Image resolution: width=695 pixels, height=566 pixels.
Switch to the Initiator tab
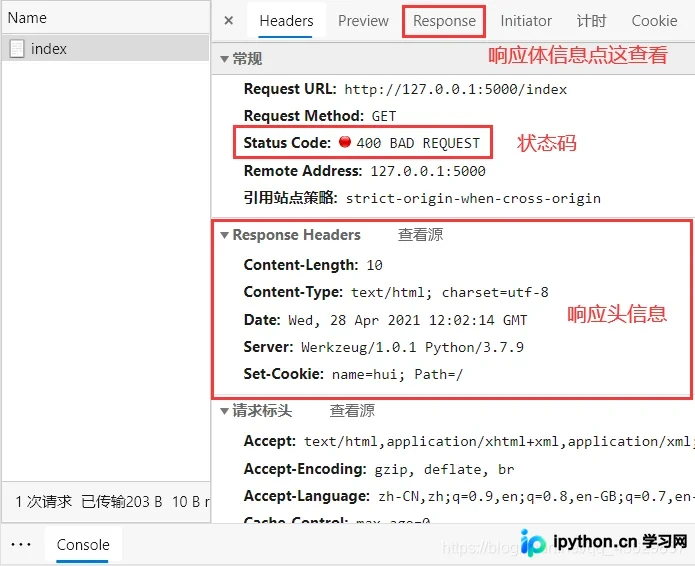(x=526, y=21)
